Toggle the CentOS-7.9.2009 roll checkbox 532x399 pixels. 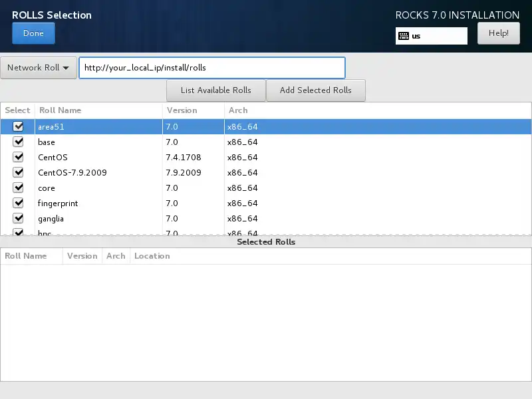coord(18,172)
